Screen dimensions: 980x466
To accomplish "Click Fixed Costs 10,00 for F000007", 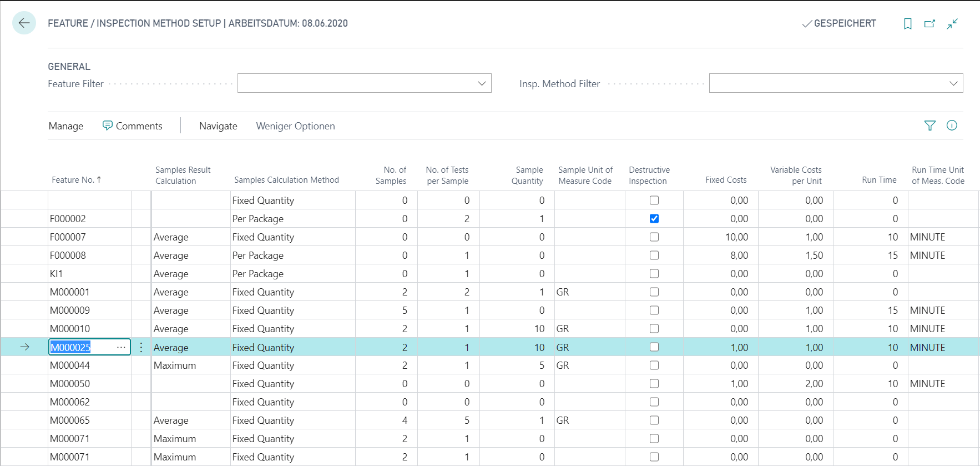I will pos(736,237).
